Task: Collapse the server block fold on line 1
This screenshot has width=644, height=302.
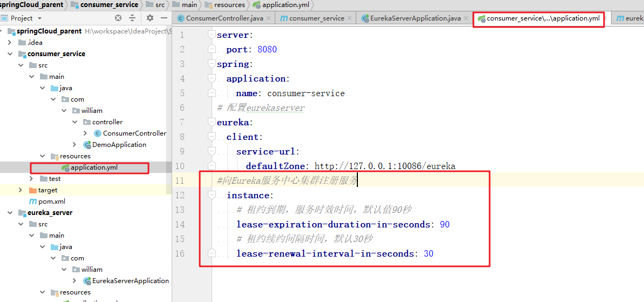Action: [212, 35]
